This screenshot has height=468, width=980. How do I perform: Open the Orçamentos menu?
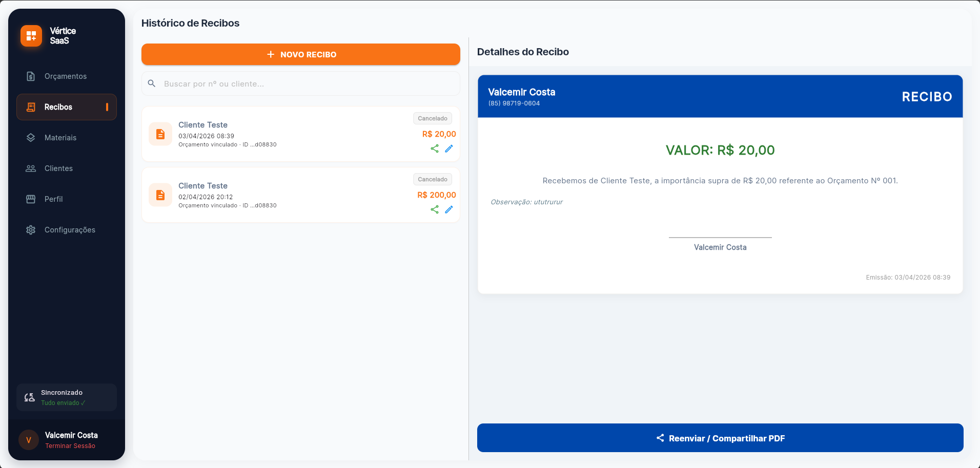[67, 76]
